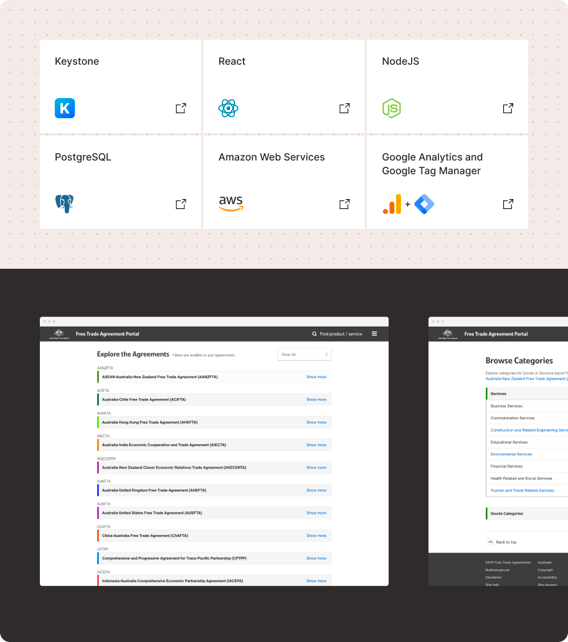Show more for AANZFTA agreement
568x642 pixels.
click(317, 377)
